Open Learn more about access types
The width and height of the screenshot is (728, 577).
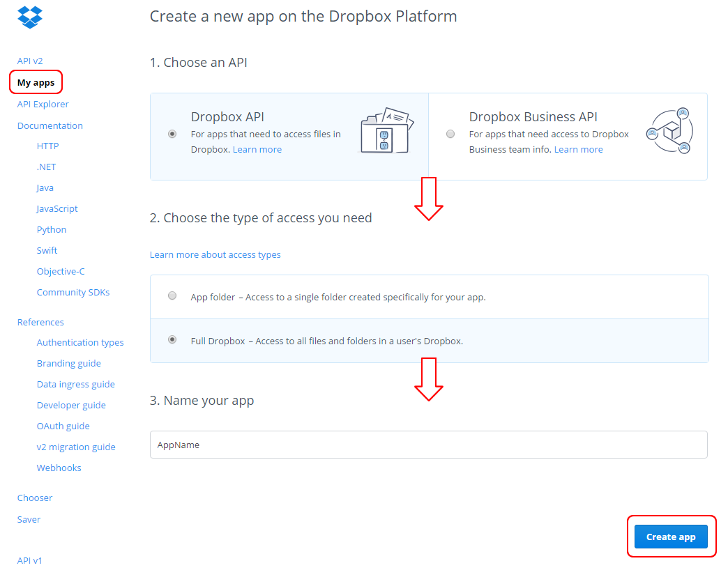click(215, 254)
